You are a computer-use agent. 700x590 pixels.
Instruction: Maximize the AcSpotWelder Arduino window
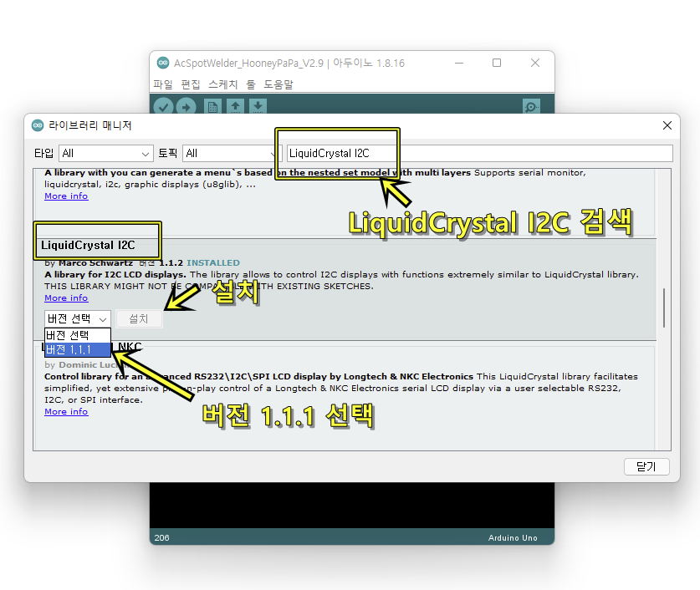(497, 63)
